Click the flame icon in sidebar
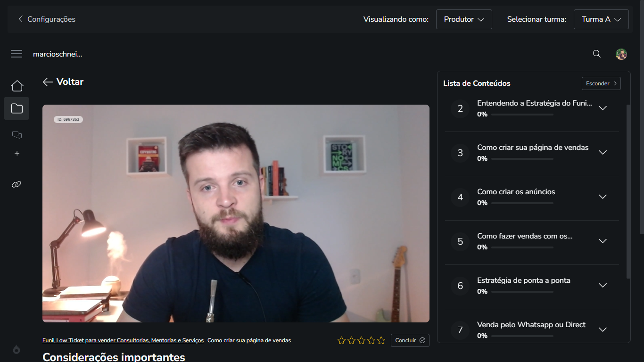The image size is (644, 362). [17, 349]
